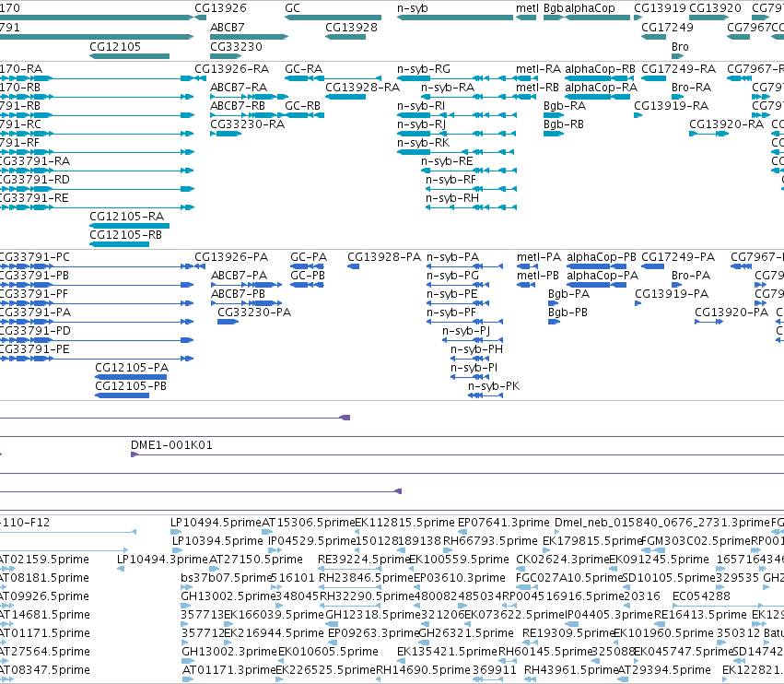Select transcript Bgb-RB

coord(564,124)
